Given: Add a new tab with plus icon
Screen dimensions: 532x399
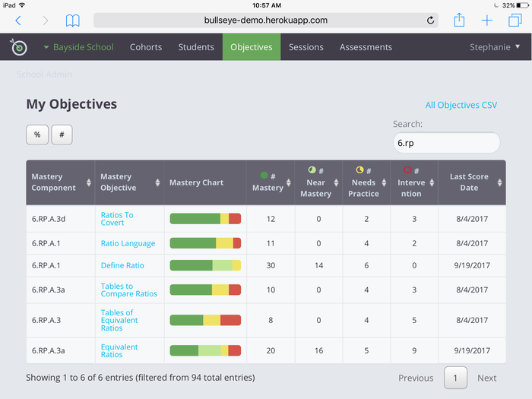Looking at the screenshot, I should tap(487, 21).
